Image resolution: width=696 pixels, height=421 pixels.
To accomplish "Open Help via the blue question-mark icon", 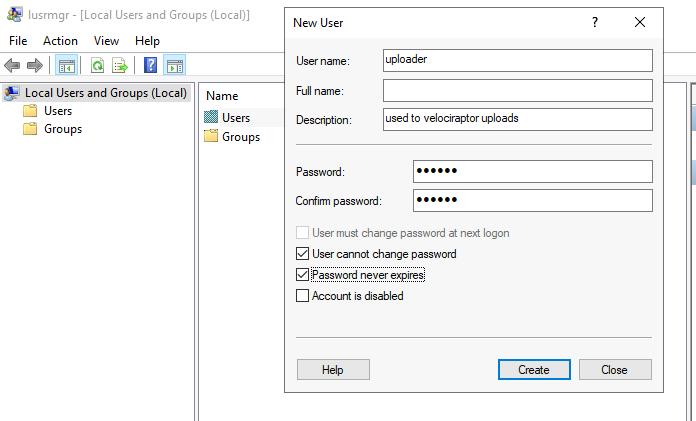I will point(150,66).
